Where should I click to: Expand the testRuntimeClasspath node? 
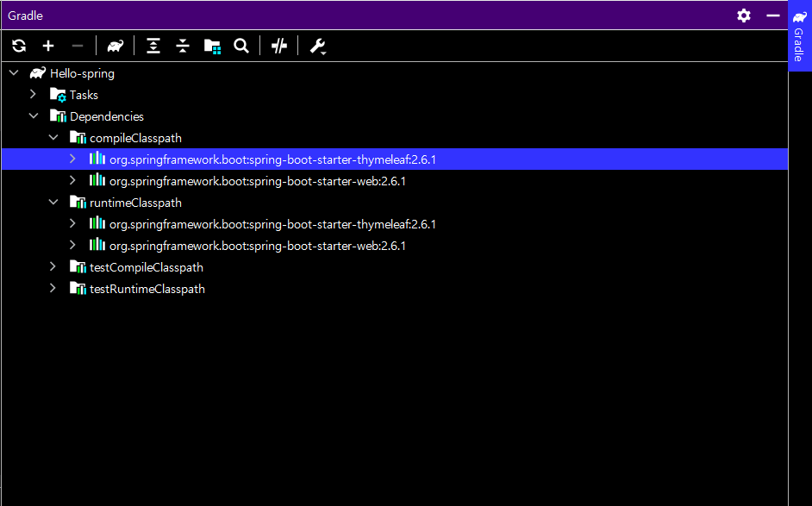pyautogui.click(x=53, y=289)
